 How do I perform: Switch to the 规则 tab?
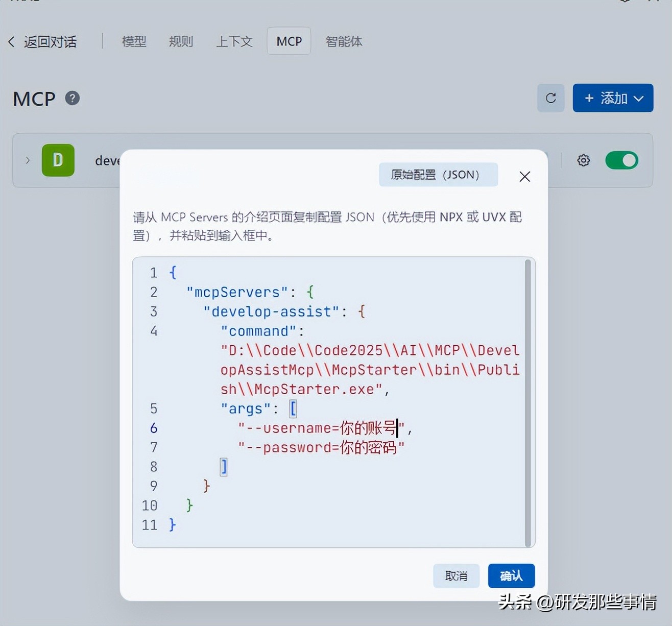tap(181, 41)
